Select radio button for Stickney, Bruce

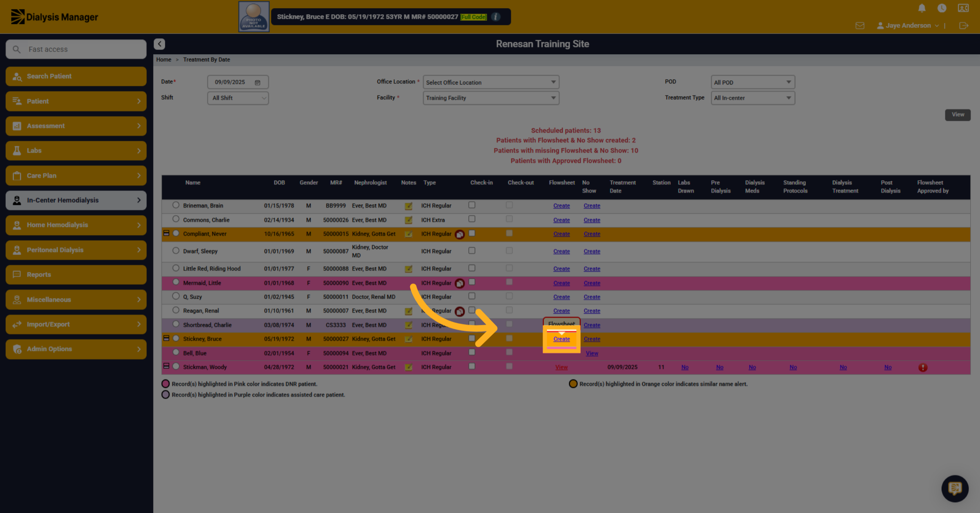pos(176,338)
